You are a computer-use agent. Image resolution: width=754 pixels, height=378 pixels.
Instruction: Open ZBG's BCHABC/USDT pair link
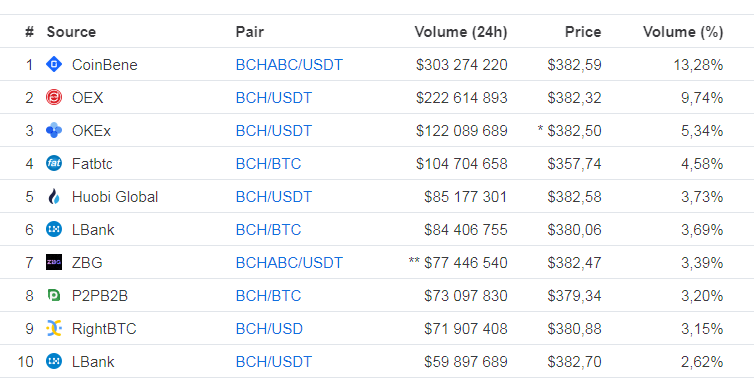pyautogui.click(x=289, y=263)
